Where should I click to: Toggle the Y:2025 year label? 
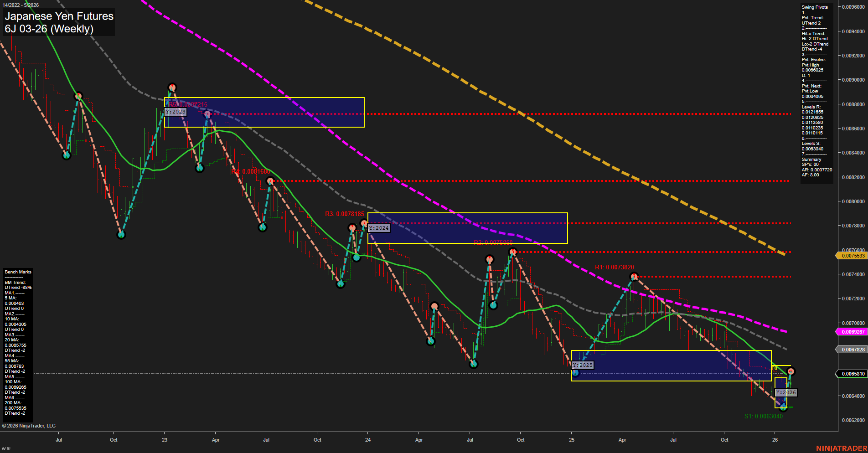pos(582,365)
